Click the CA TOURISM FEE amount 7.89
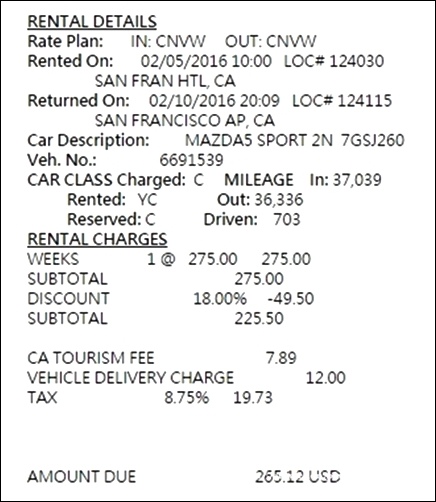Image resolution: width=436 pixels, height=502 pixels. [281, 358]
